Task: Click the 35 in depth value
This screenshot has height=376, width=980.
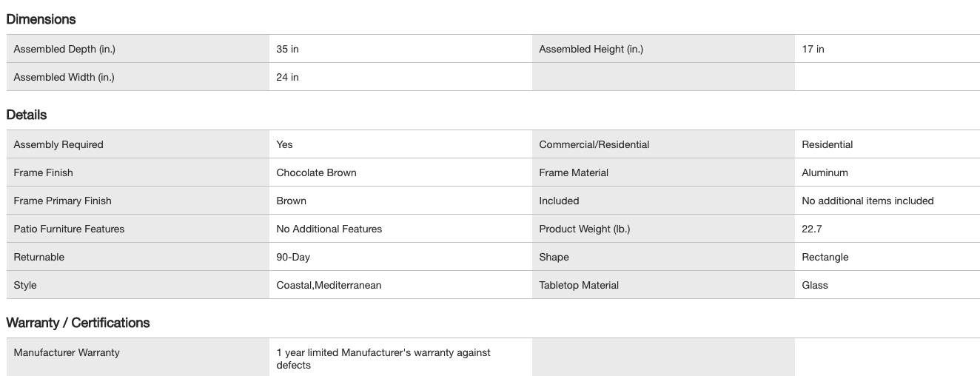Action: click(287, 49)
